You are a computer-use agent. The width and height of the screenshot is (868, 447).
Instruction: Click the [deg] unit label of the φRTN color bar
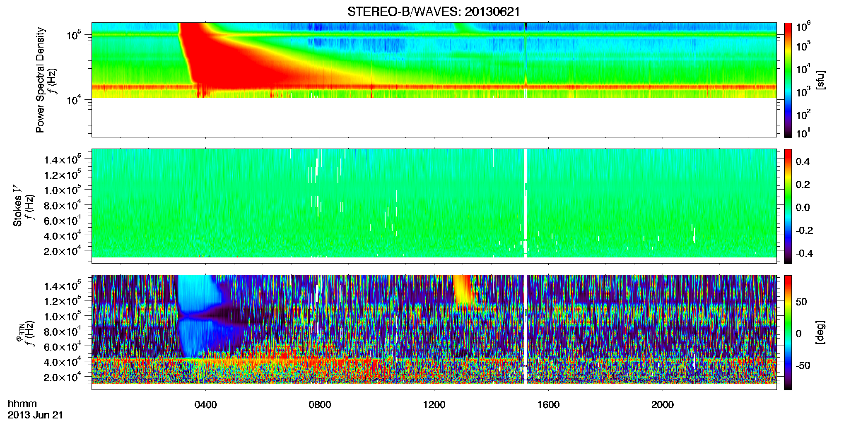click(820, 332)
